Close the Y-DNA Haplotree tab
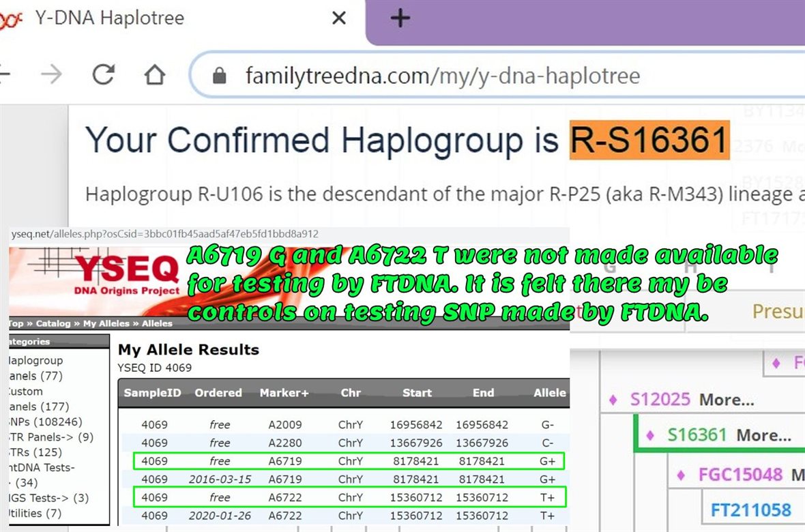 point(338,18)
